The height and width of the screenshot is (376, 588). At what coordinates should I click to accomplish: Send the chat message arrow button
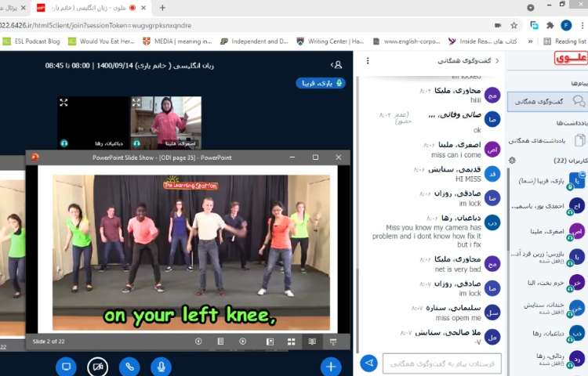(369, 363)
